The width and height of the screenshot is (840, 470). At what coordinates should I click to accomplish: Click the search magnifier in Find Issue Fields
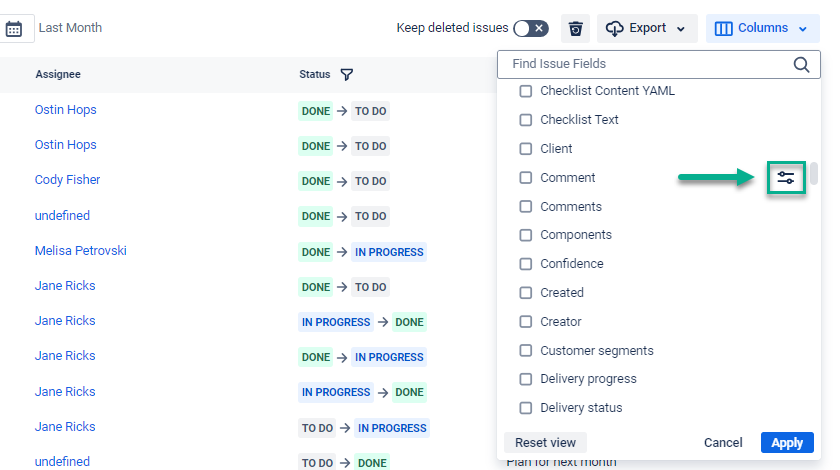click(x=801, y=64)
